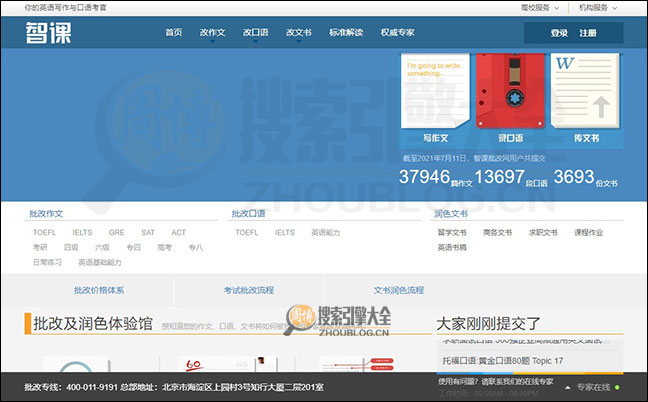648x402 pixels.
Task: Select TOEFL under 批改口语
Action: pos(247,233)
